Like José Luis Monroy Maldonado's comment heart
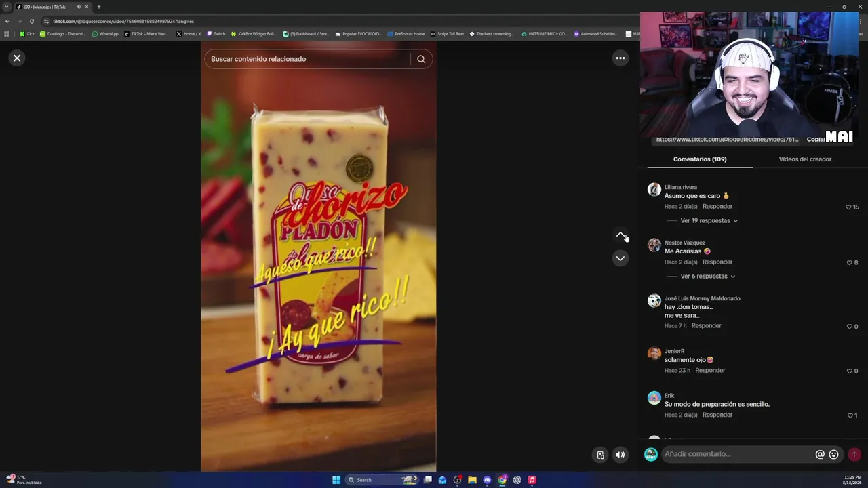This screenshot has width=868, height=488. pyautogui.click(x=849, y=327)
